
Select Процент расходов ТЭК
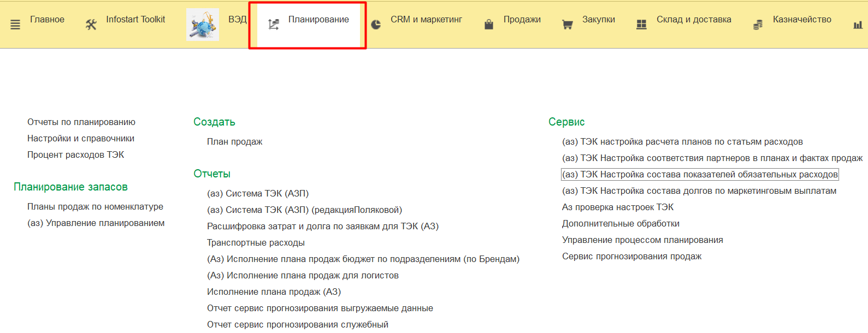pyautogui.click(x=76, y=155)
